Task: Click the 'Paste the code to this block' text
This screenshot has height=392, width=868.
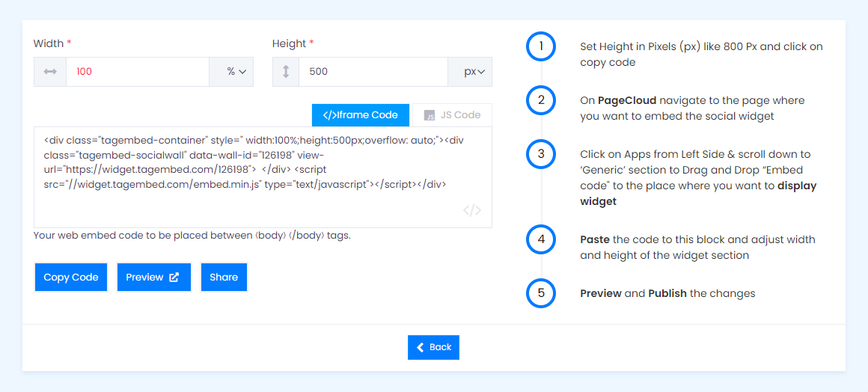Action: click(697, 248)
